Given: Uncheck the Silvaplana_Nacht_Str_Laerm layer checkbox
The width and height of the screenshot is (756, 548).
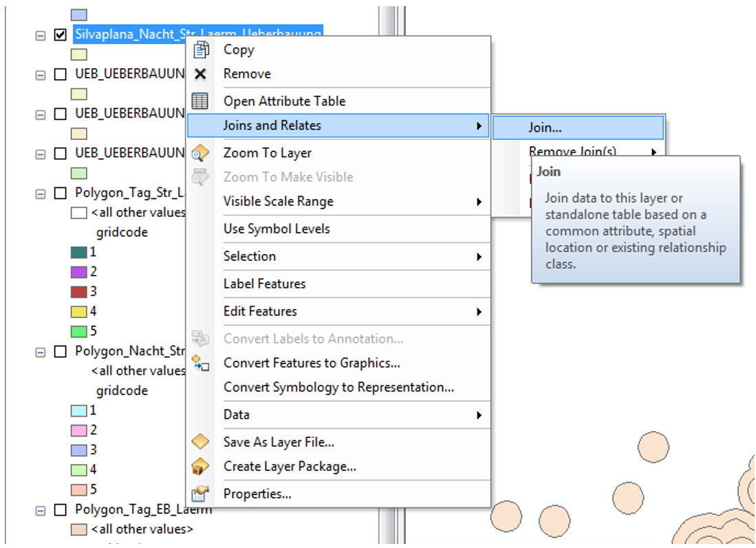Looking at the screenshot, I should (60, 34).
